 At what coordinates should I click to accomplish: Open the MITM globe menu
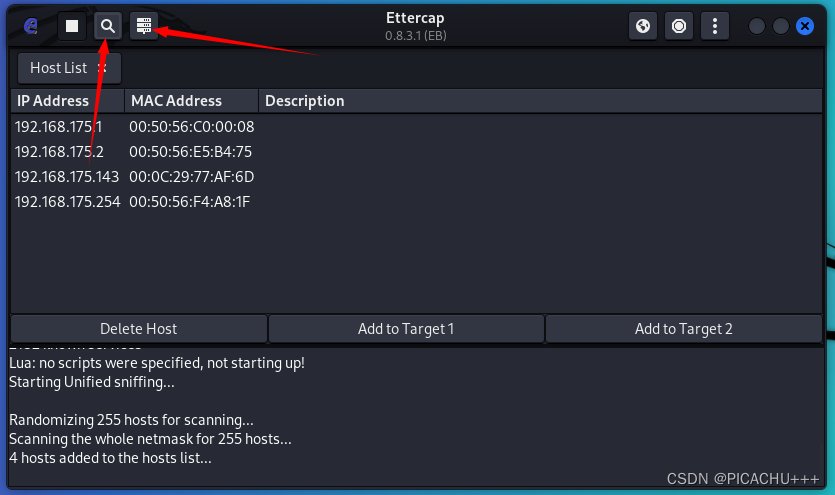coord(643,26)
